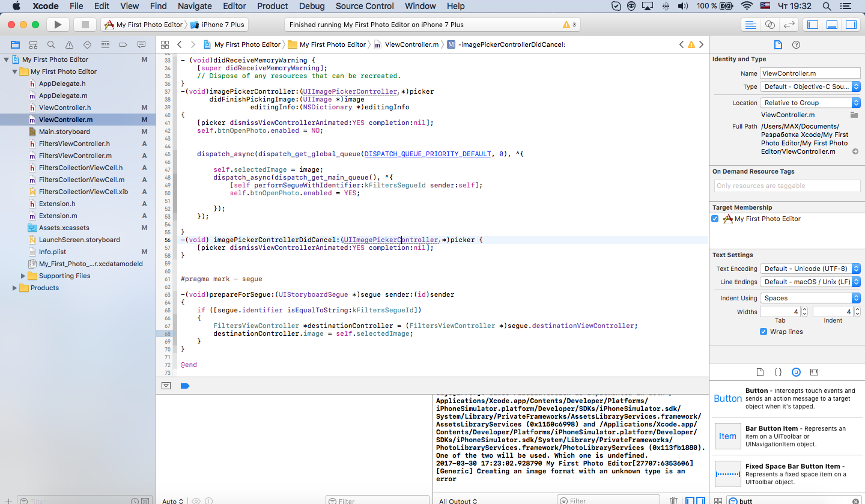Toggle the Variables view pane

coord(690,500)
